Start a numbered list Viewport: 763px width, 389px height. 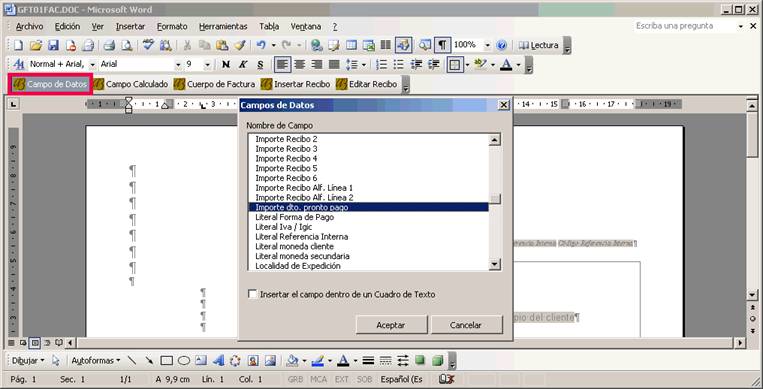coord(382,64)
